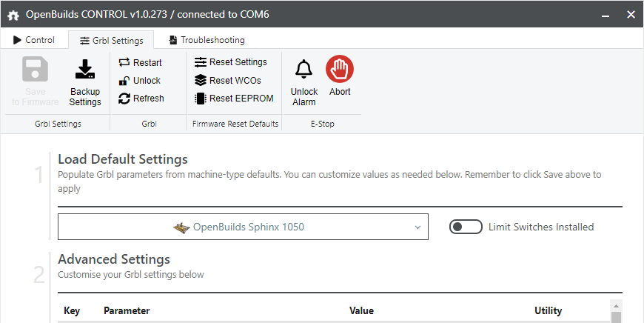Open the OpenBuilds Sphinx 1050 machine dropdown
The height and width of the screenshot is (323, 644).
pyautogui.click(x=243, y=227)
